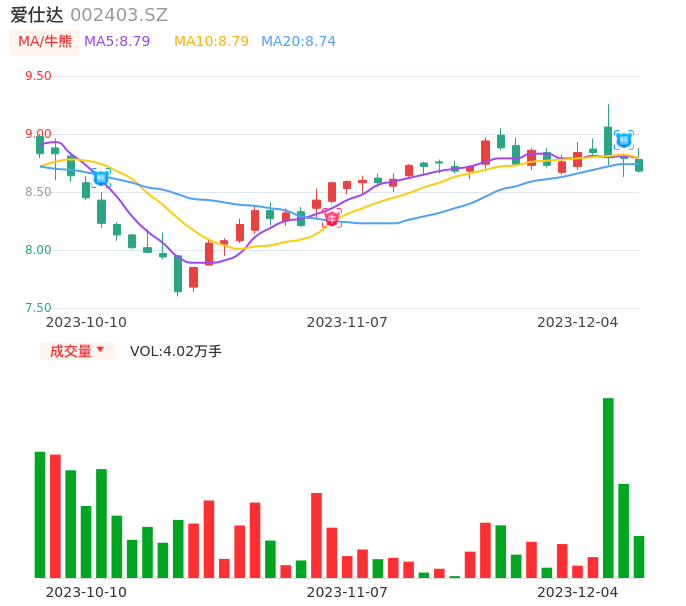Screen dimensions: 686x606
Task: Click the 2023-12-04 date under the volume chart
Action: pos(578,592)
